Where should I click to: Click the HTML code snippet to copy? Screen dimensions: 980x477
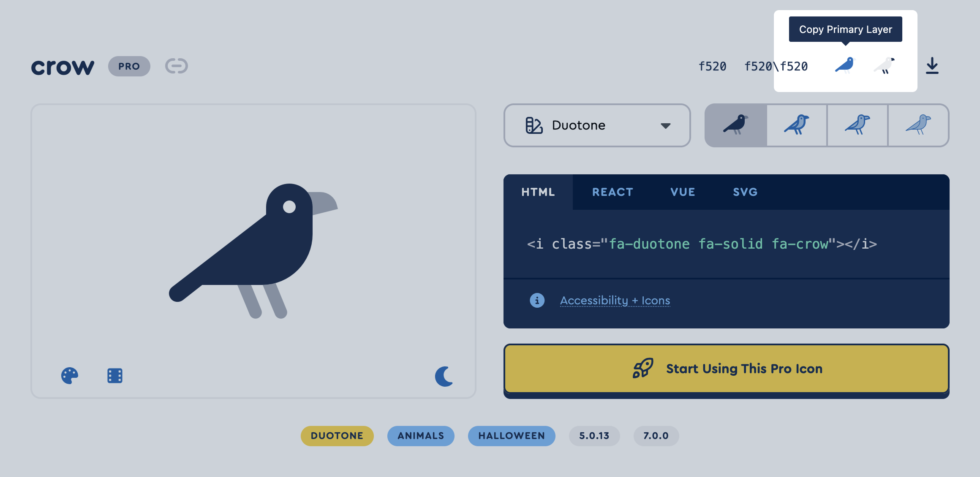pyautogui.click(x=702, y=244)
